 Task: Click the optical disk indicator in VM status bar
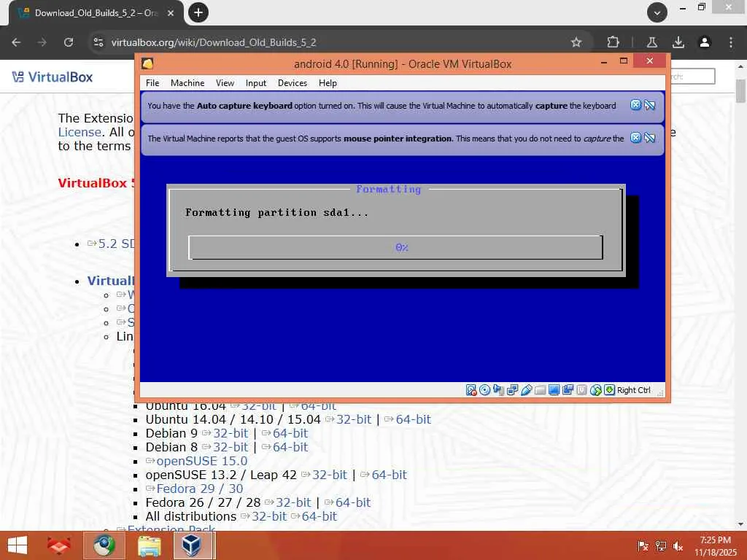[x=484, y=390]
